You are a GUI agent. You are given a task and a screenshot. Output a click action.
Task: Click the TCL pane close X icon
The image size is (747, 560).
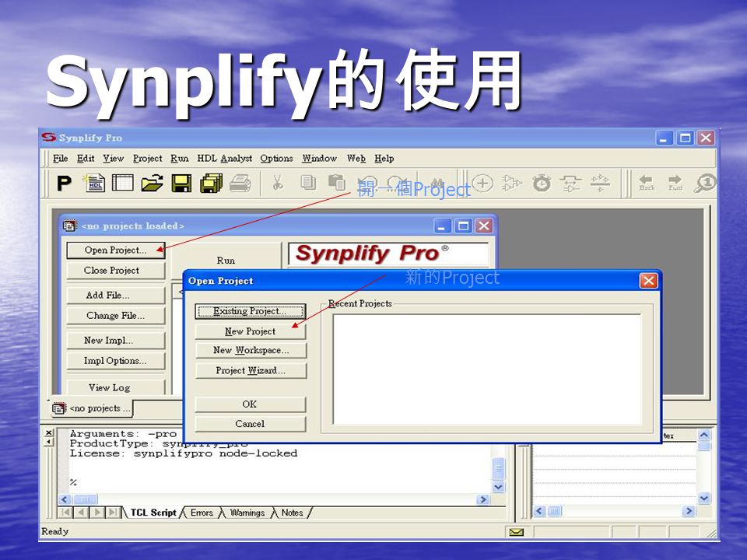click(x=49, y=432)
